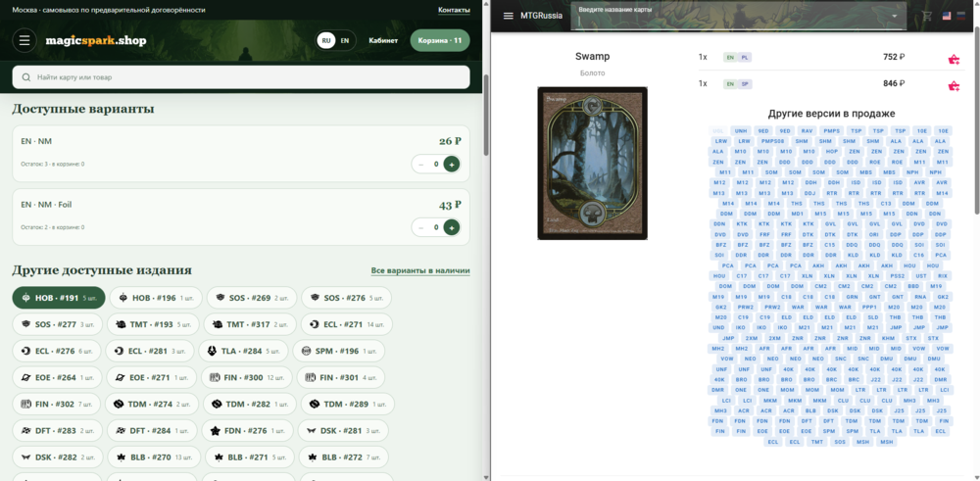The width and height of the screenshot is (980, 481).
Task: Select the DSK · #281 edition chip
Action: [343, 430]
